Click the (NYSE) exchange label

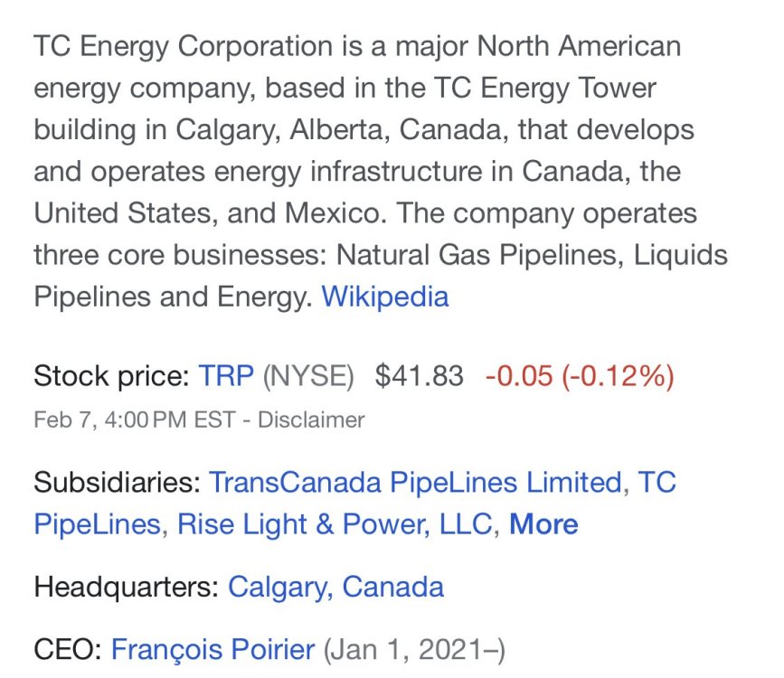coord(308,376)
